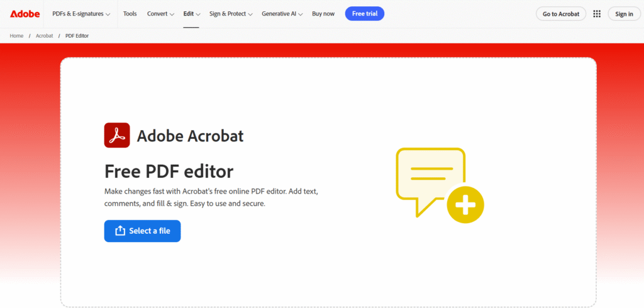Click the Adobe logo in the header
Viewport: 644px width, 308px height.
(x=25, y=14)
